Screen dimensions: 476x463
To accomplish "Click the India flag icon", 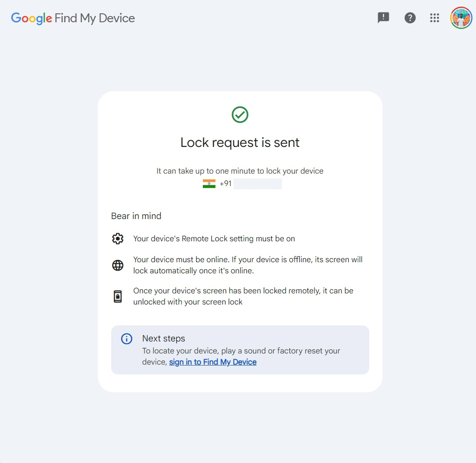I will 209,184.
